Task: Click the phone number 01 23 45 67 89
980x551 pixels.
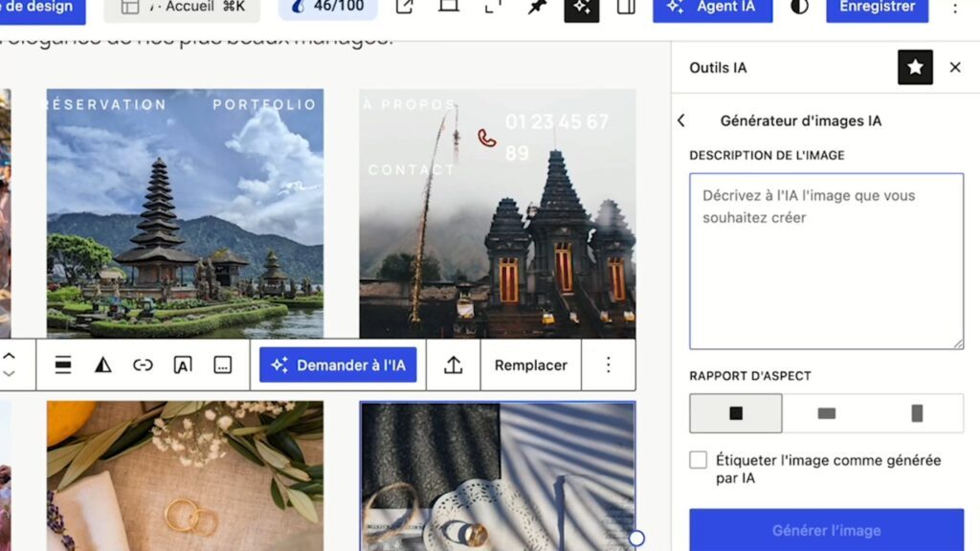Action: [556, 137]
